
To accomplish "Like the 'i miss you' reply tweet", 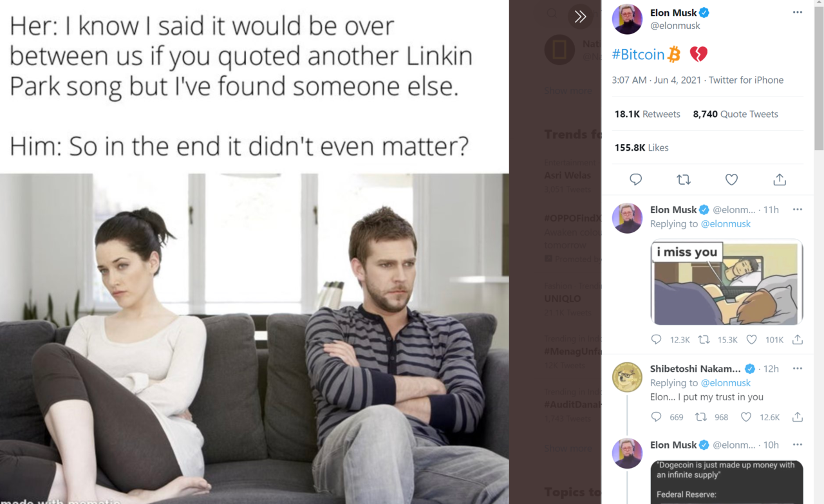I will coord(751,339).
